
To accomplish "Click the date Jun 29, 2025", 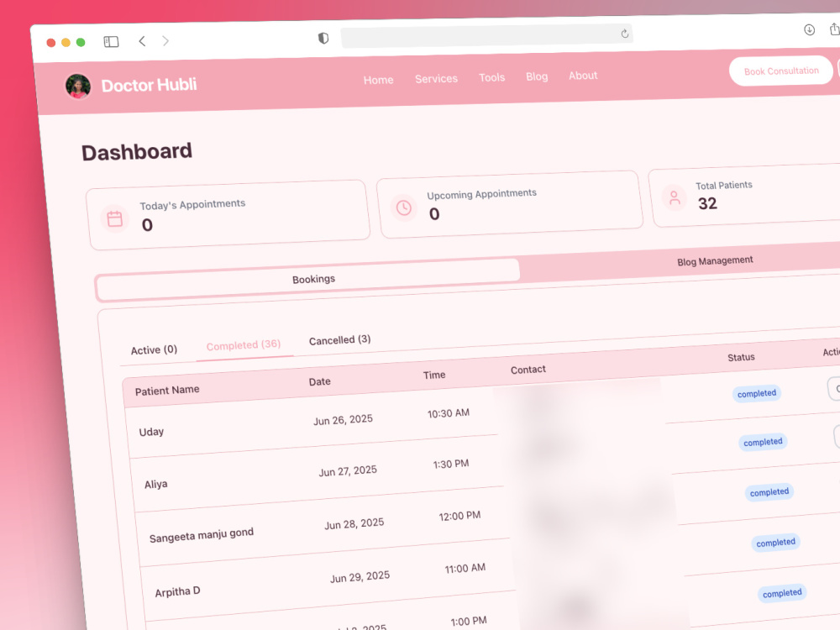I will point(360,577).
